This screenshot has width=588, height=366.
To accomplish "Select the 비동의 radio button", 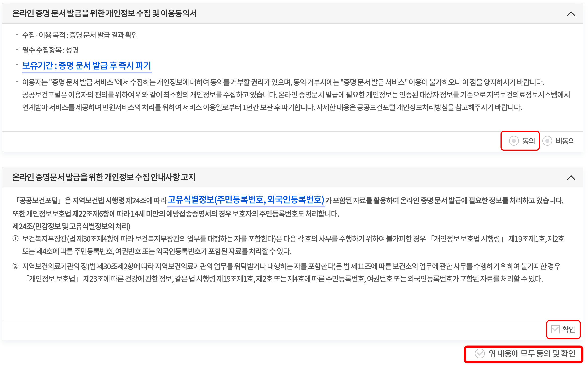I will [x=547, y=141].
